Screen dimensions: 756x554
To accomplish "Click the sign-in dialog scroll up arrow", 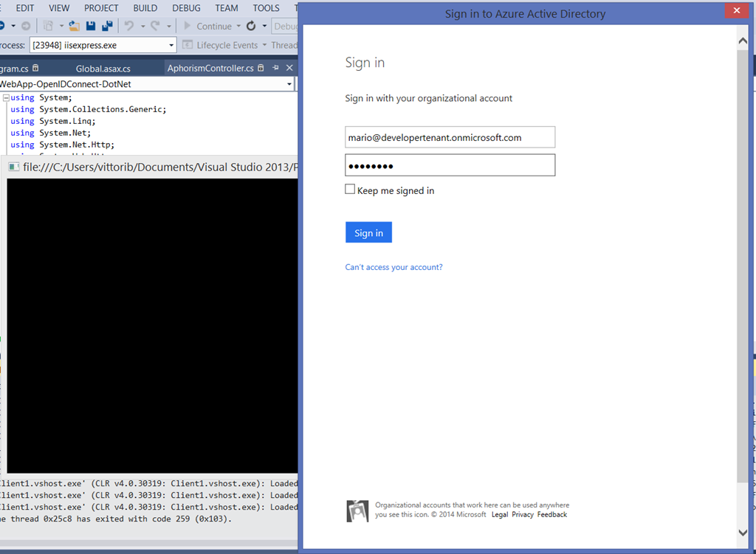I will (743, 41).
